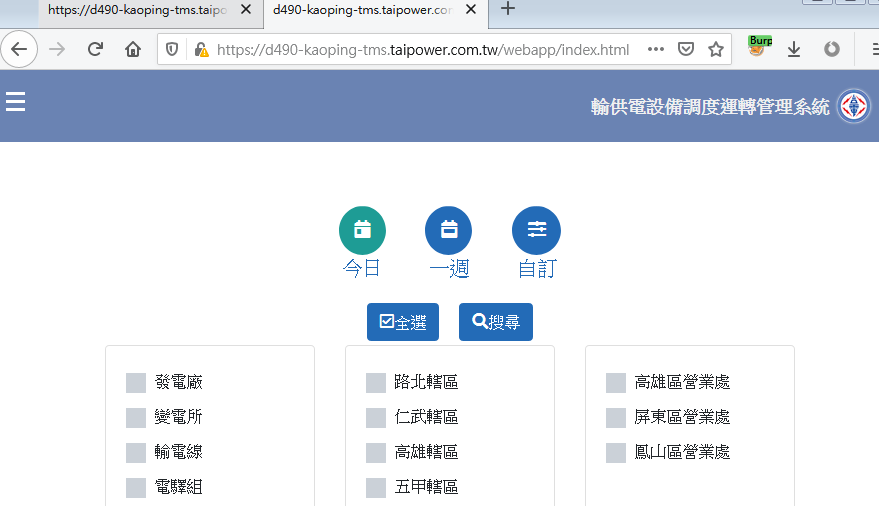
Task: Select the 今日 calendar icon
Action: click(x=362, y=230)
